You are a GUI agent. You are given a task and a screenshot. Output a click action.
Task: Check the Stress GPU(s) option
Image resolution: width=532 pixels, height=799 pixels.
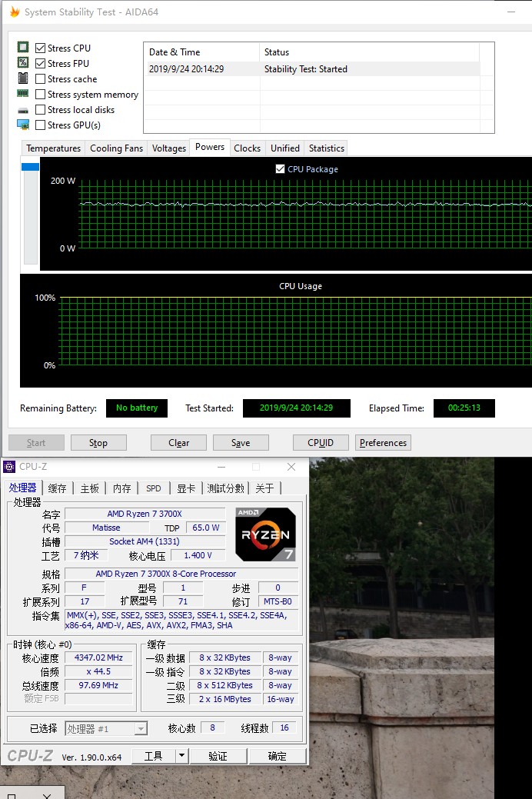coord(40,125)
